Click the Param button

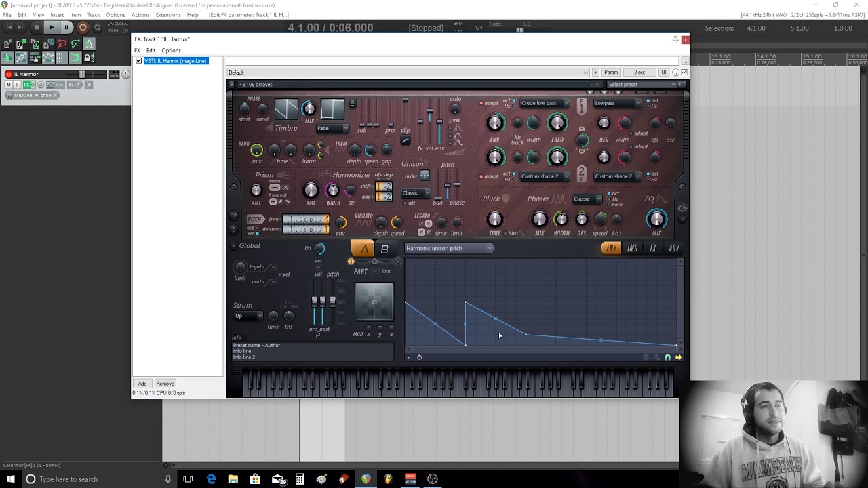(611, 73)
